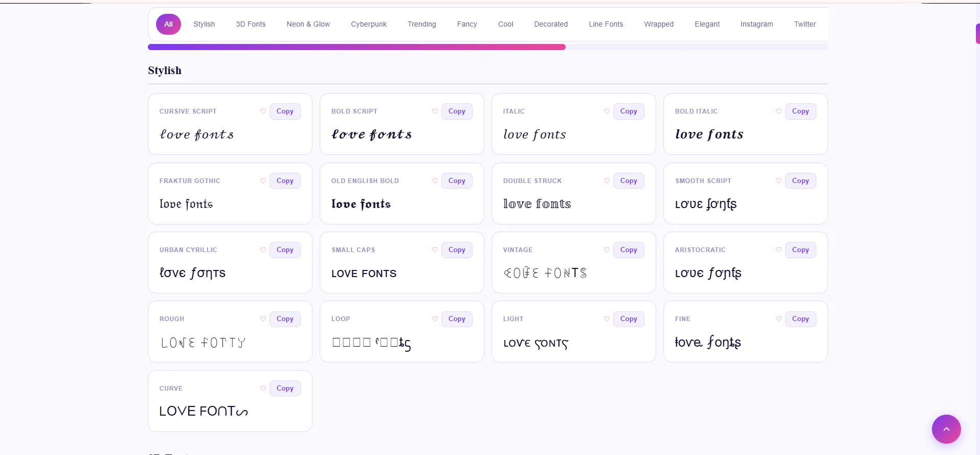
Task: Favorite the Fraktur Gothic font heart
Action: pos(263,181)
